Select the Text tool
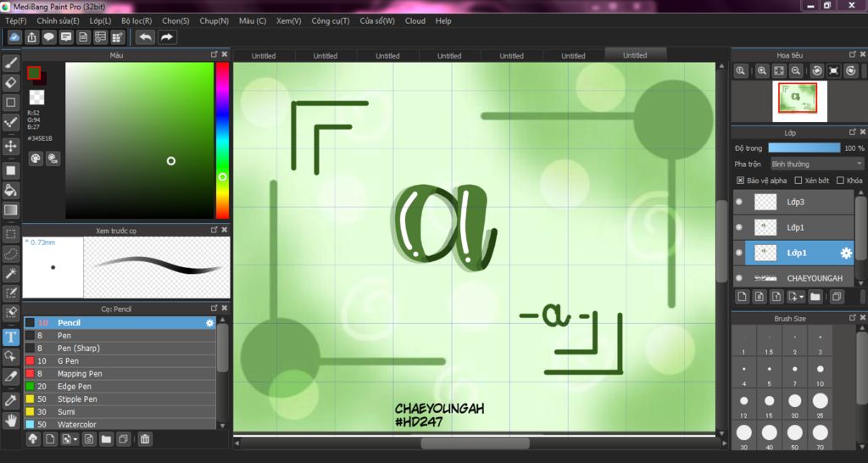 pos(10,337)
